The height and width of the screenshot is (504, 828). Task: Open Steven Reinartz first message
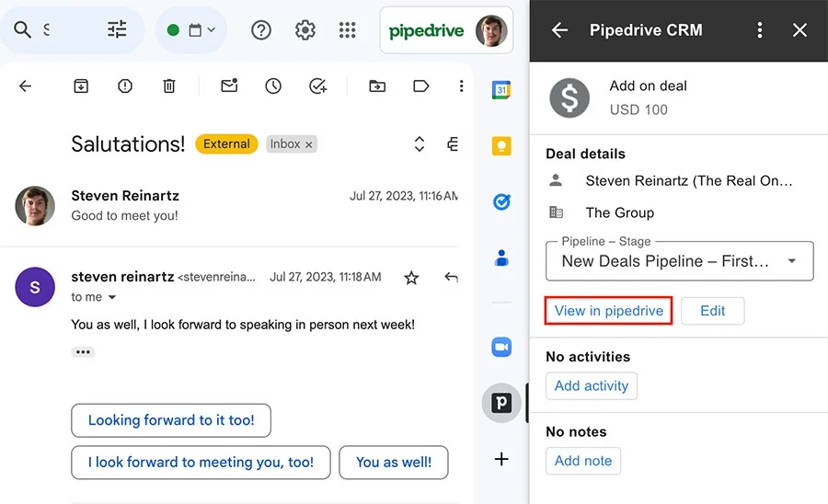236,205
